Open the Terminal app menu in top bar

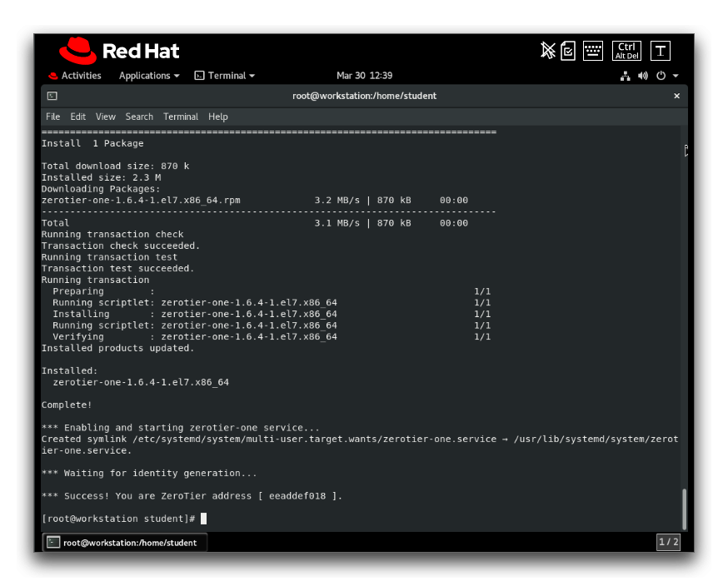coord(225,76)
